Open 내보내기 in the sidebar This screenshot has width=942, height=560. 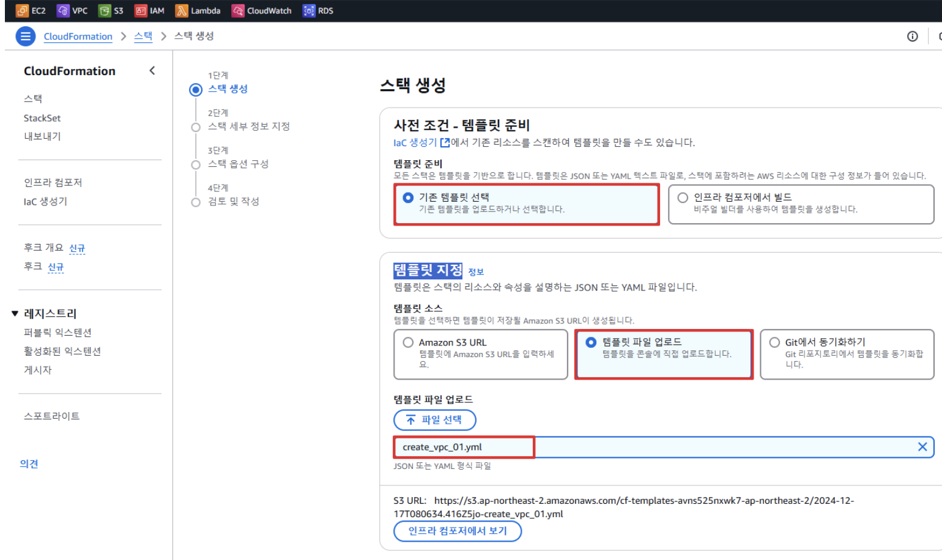[x=42, y=136]
